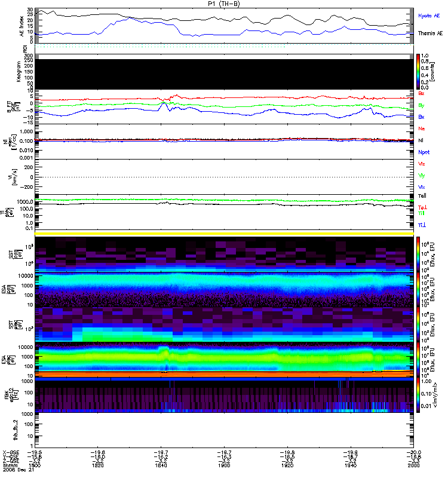The image size is (448, 478).
Task: Click the FBK mV/m color bar
Action: pyautogui.click(x=418, y=396)
